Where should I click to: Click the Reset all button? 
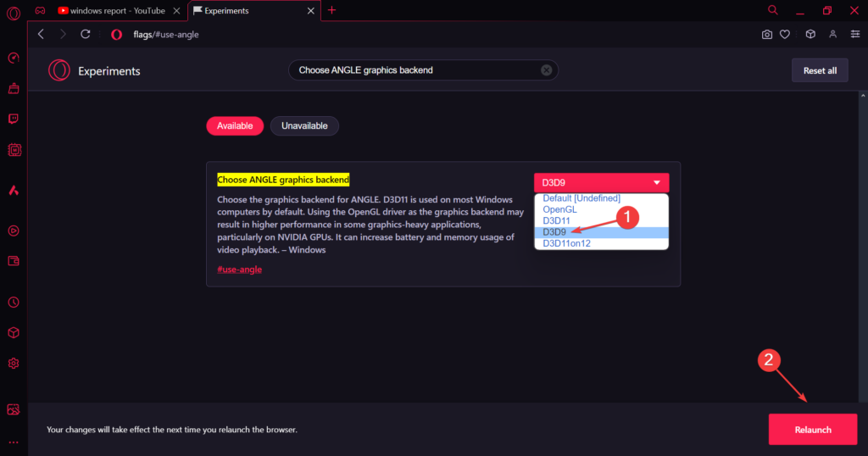[820, 70]
